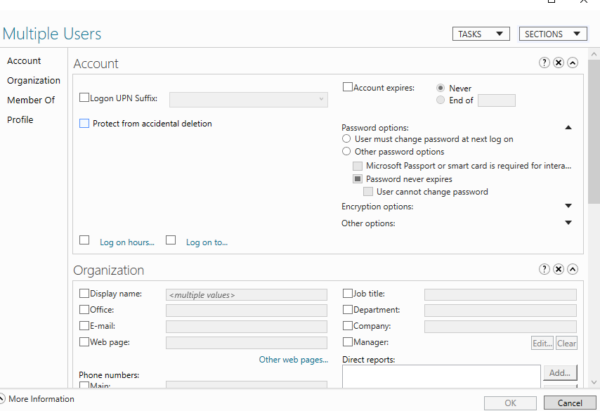Open Other web pages link
Image resolution: width=600 pixels, height=411 pixels.
(x=293, y=359)
